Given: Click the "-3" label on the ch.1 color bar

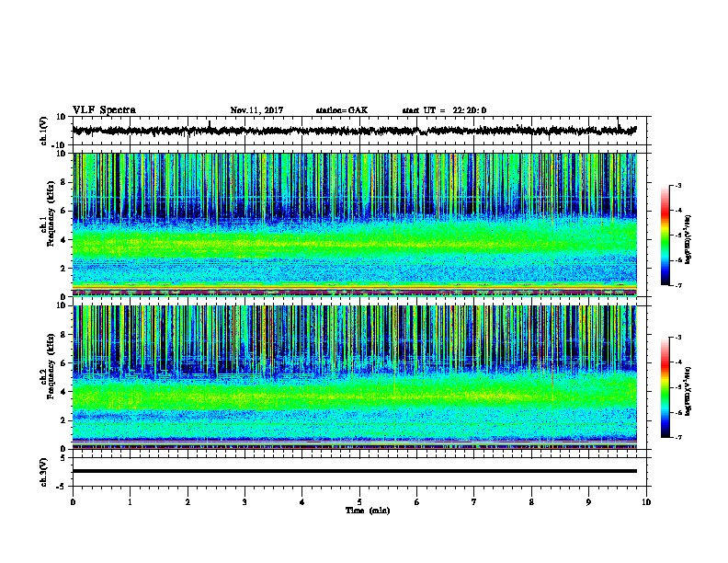Looking at the screenshot, I should pos(677,185).
